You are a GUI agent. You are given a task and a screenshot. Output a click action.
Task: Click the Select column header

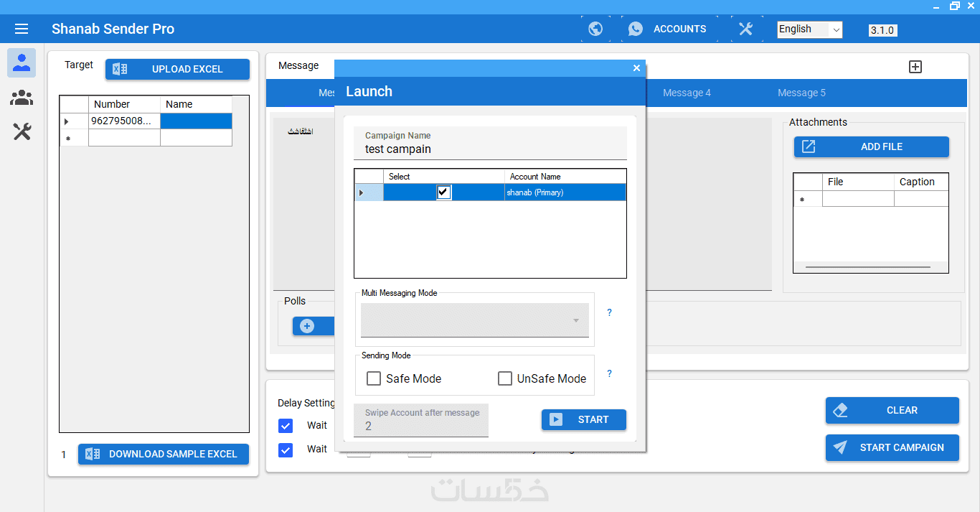click(444, 177)
